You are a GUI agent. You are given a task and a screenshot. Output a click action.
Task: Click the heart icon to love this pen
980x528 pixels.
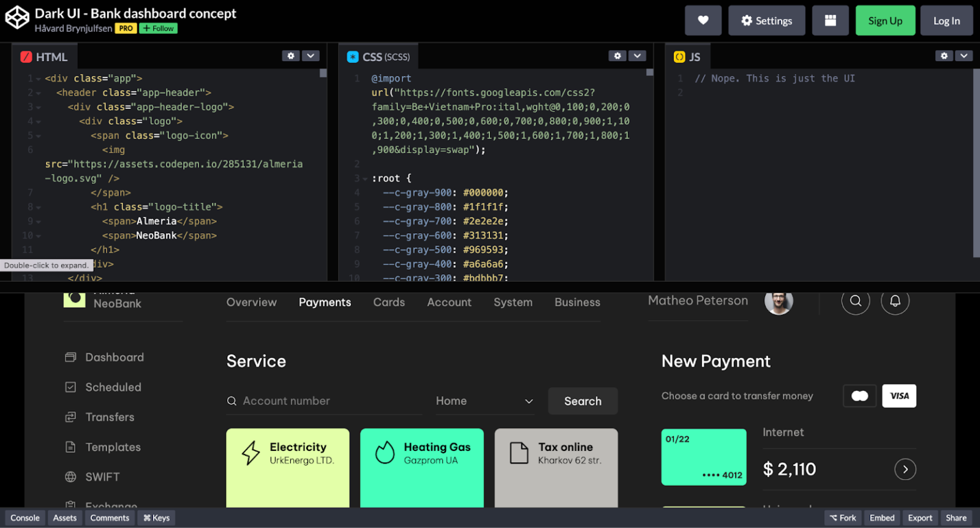click(x=703, y=20)
